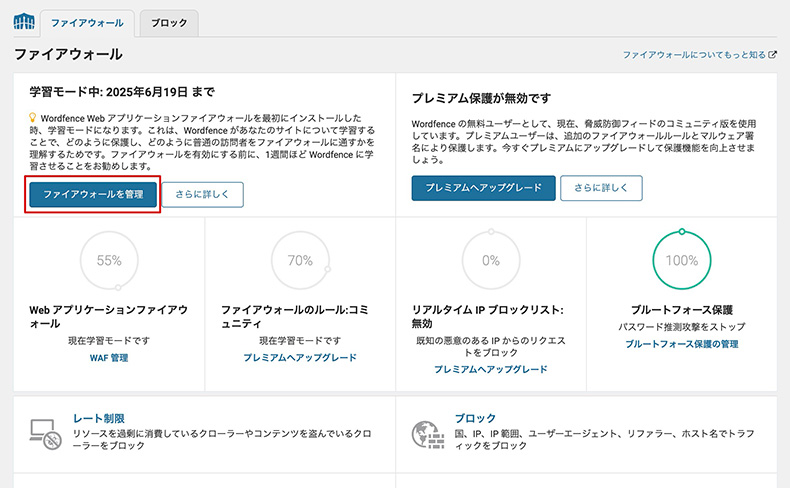790x488 pixels.
Task: Open the WAF 管理 link
Action: [x=109, y=358]
